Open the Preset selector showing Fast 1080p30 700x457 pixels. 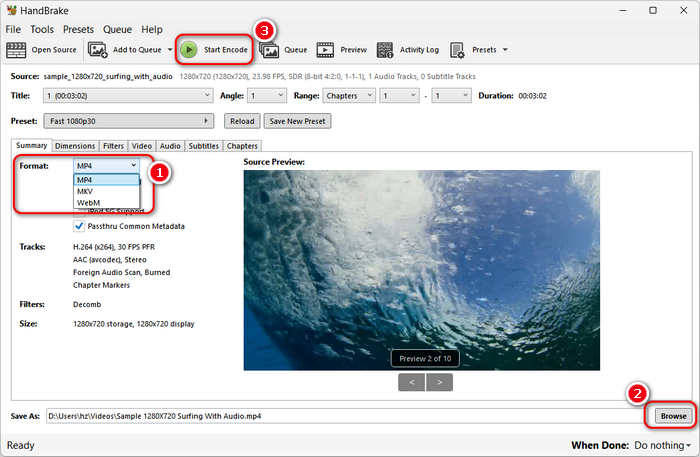(129, 121)
